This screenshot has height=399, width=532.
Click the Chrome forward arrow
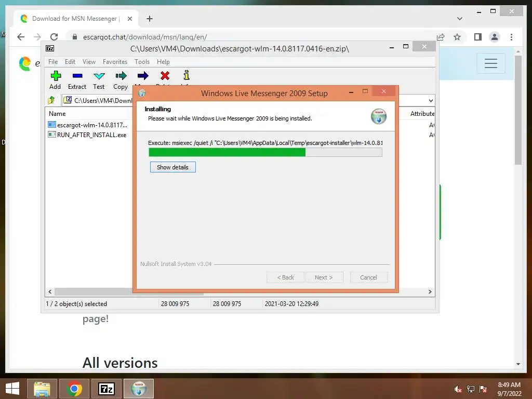pos(37,37)
